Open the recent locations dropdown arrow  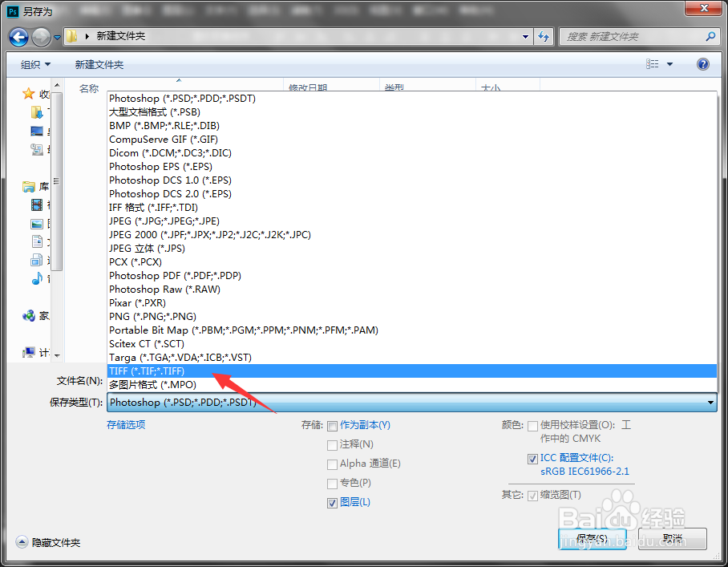coord(57,37)
